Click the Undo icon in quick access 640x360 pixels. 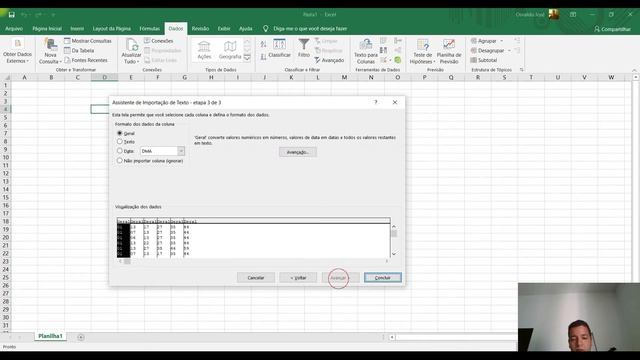(24, 15)
